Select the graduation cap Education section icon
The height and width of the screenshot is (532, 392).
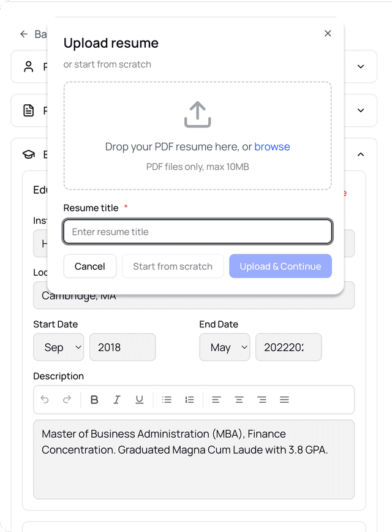28,154
